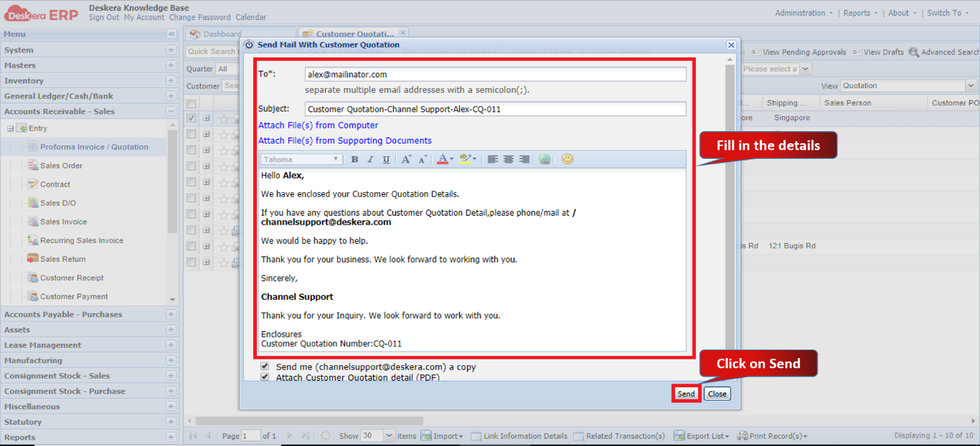Decrease the font size in the editor
The image size is (980, 446).
pyautogui.click(x=422, y=160)
